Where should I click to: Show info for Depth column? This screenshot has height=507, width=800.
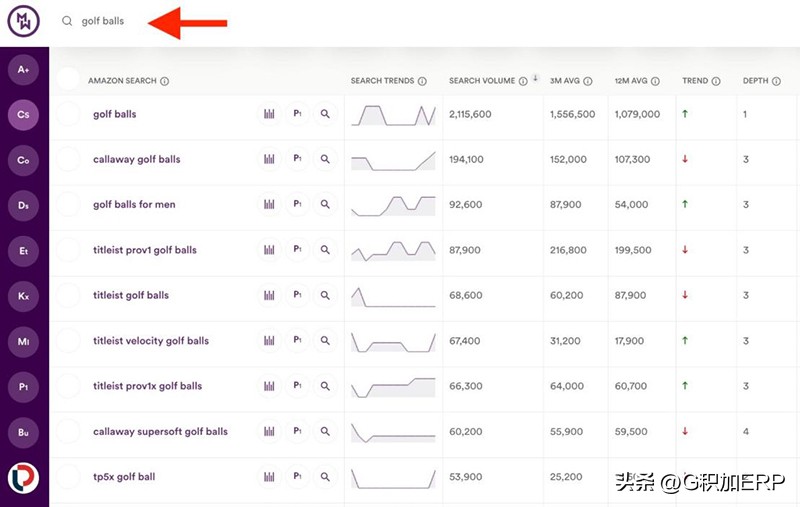[x=776, y=81]
